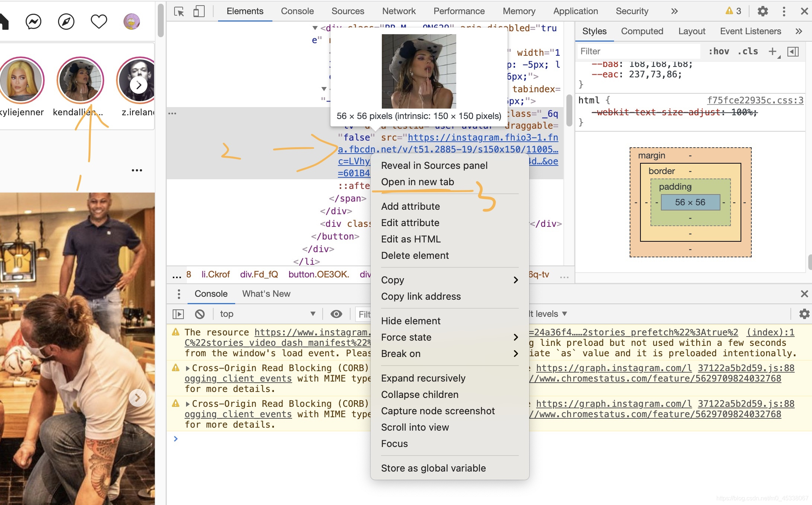Show more Styles sidebar tabs
The image size is (812, 505).
pyautogui.click(x=799, y=31)
